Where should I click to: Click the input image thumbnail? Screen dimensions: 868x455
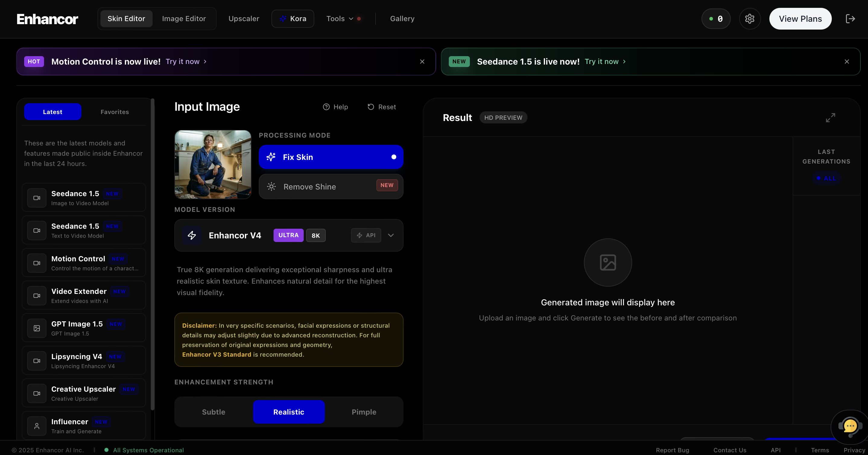[x=213, y=164]
